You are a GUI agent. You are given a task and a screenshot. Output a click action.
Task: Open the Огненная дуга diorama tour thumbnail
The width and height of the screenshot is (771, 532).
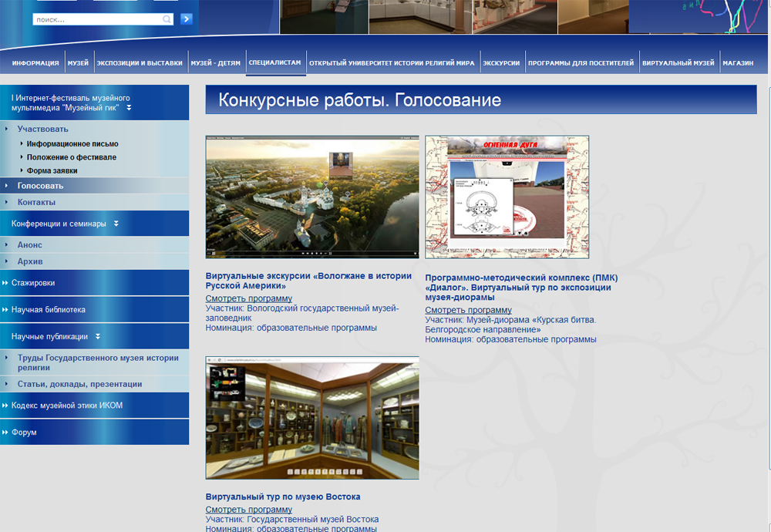coord(507,197)
